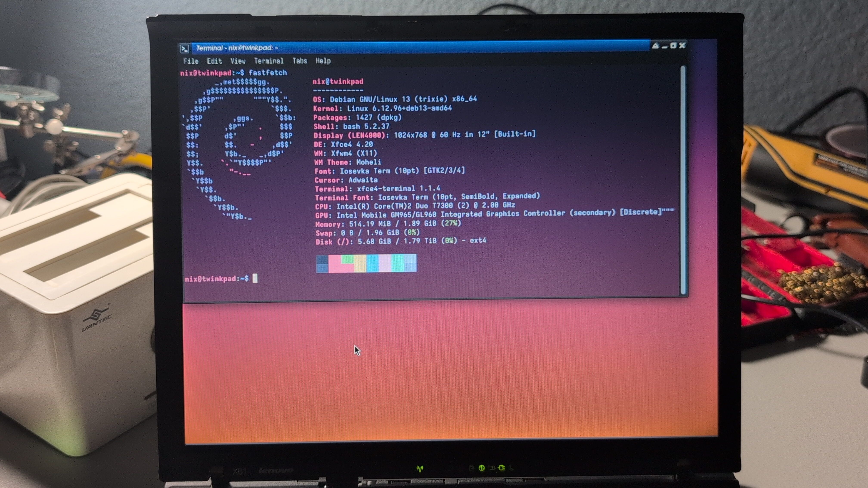Click the "Display (LEN4000): 1024x768" line

tap(425, 135)
